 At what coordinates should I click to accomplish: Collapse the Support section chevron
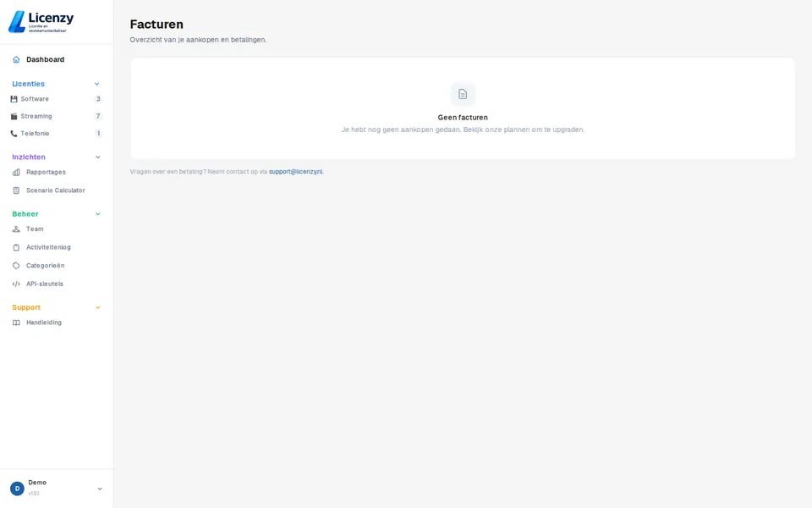tap(97, 307)
